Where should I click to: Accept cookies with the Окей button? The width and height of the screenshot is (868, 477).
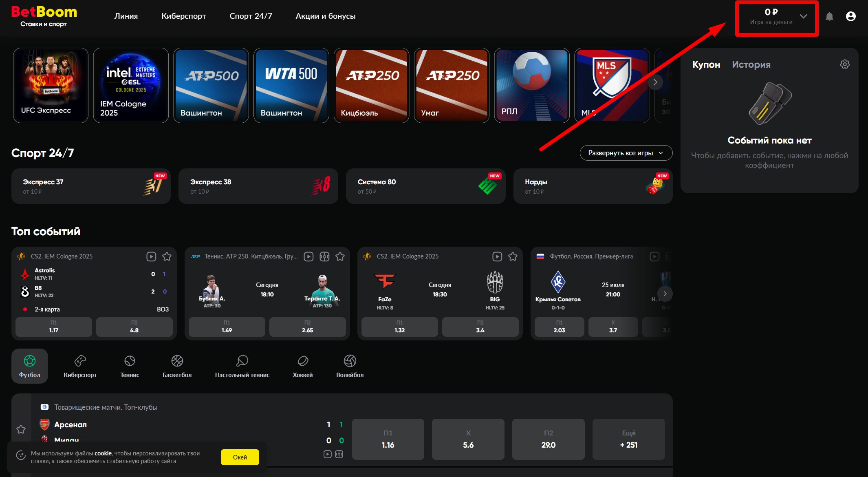[240, 457]
